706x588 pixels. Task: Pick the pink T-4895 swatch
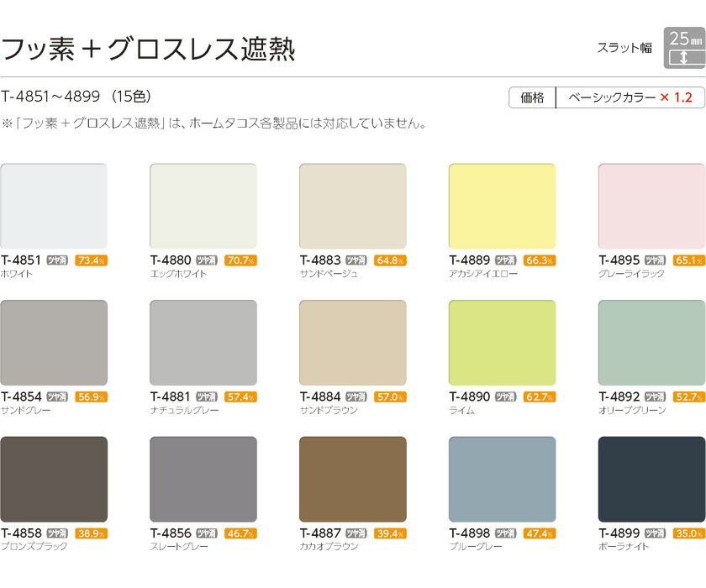[651, 207]
